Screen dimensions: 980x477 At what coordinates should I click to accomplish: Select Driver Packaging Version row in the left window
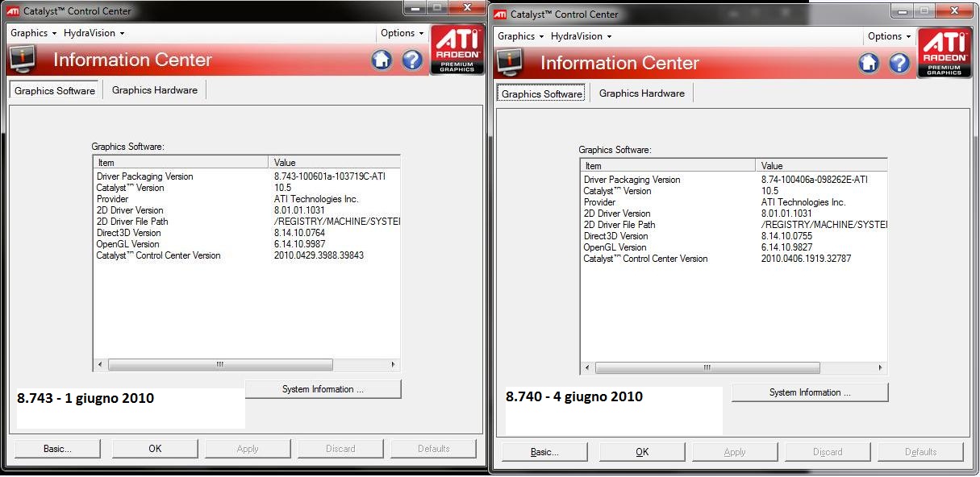click(x=247, y=176)
